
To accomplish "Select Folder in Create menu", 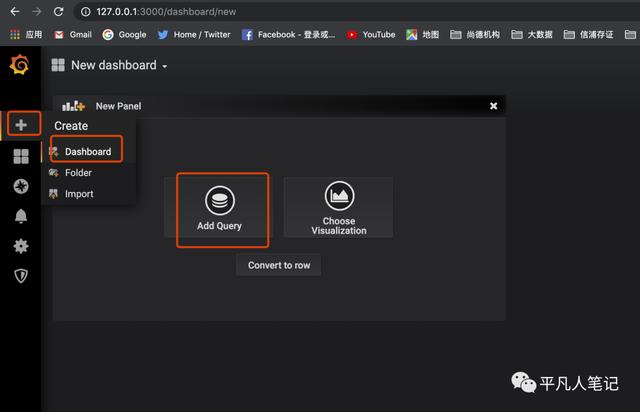I will 78,173.
